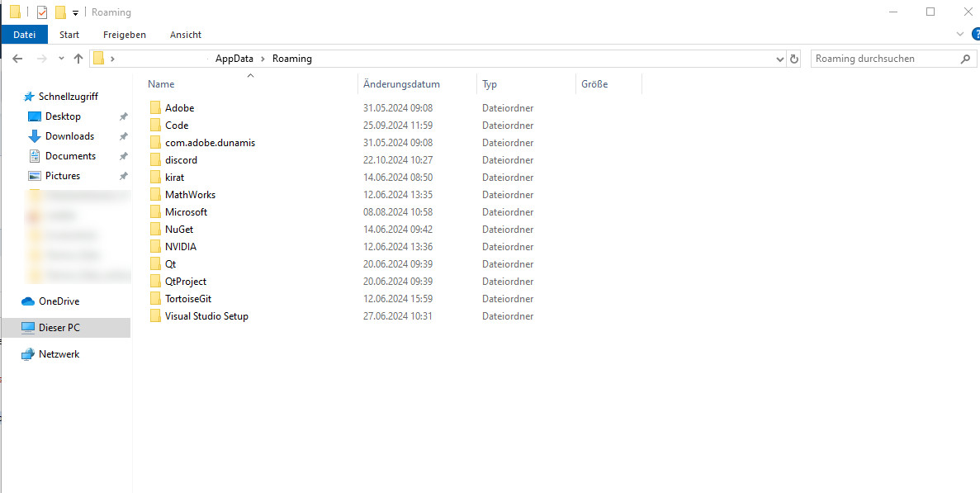Viewport: 980px width, 493px height.
Task: Open Netzwerk in the navigation pane
Action: [59, 354]
